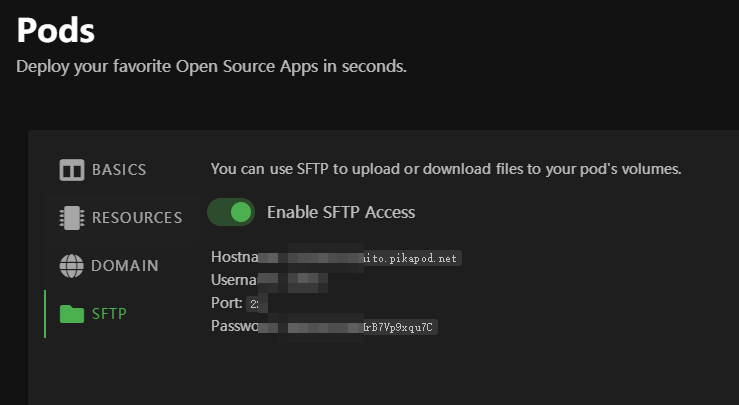Click the password value ending xqu7C
The image size is (739, 405).
click(348, 327)
